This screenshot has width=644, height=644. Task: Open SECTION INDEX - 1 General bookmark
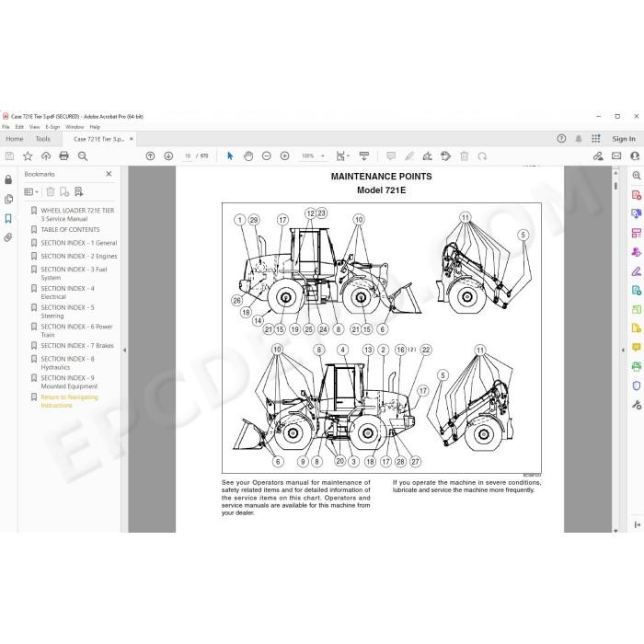click(x=79, y=243)
